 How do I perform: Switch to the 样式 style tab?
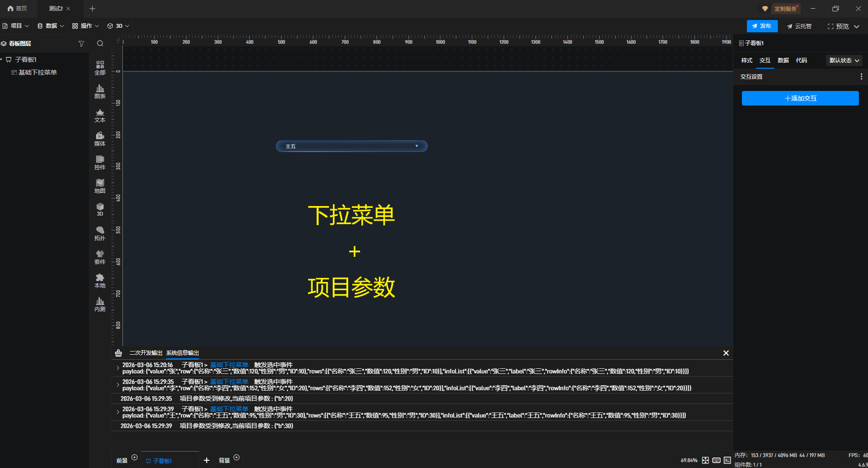[746, 60]
